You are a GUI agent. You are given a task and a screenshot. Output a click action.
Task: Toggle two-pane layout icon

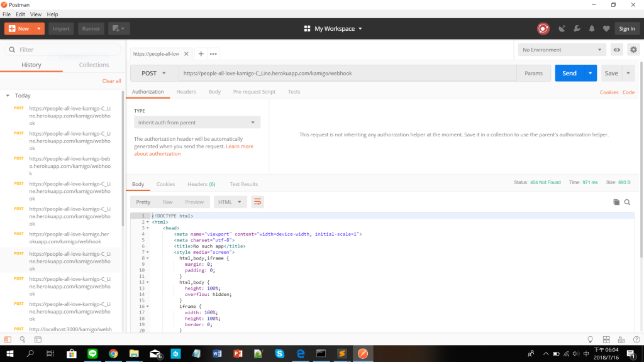[606, 339]
